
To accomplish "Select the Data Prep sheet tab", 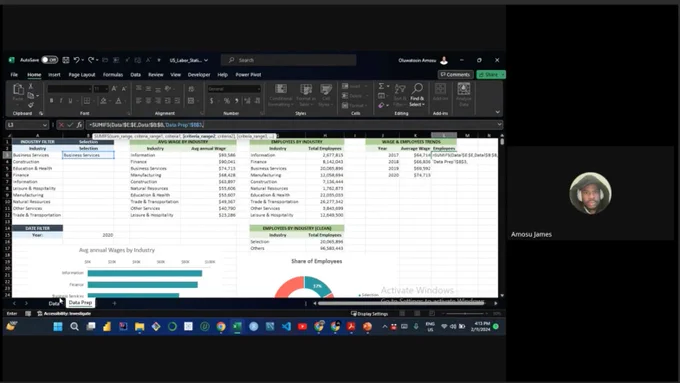I will coord(80,303).
